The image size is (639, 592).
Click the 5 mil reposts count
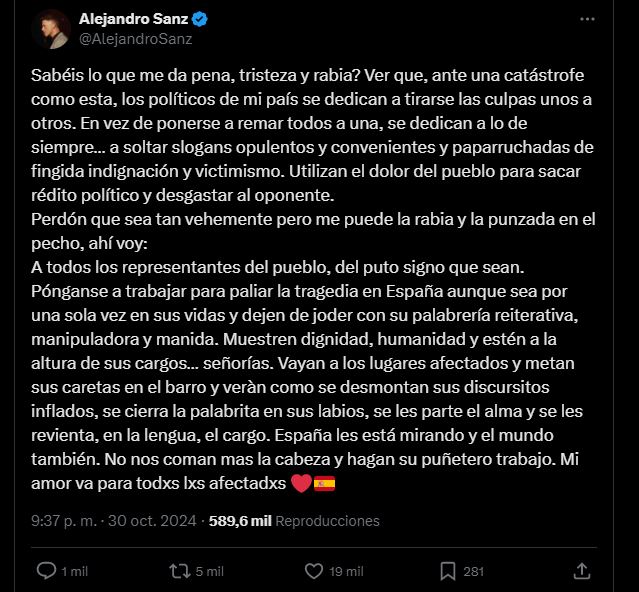pyautogui.click(x=209, y=571)
